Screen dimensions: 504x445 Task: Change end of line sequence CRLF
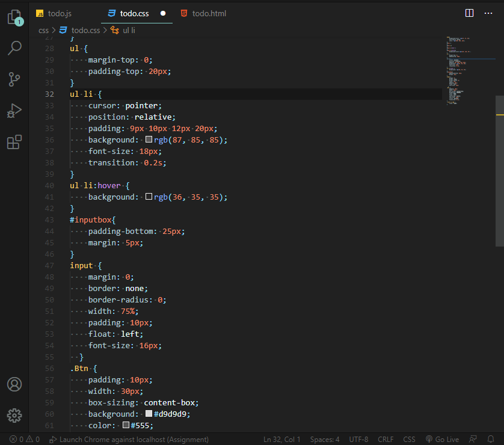click(x=386, y=439)
